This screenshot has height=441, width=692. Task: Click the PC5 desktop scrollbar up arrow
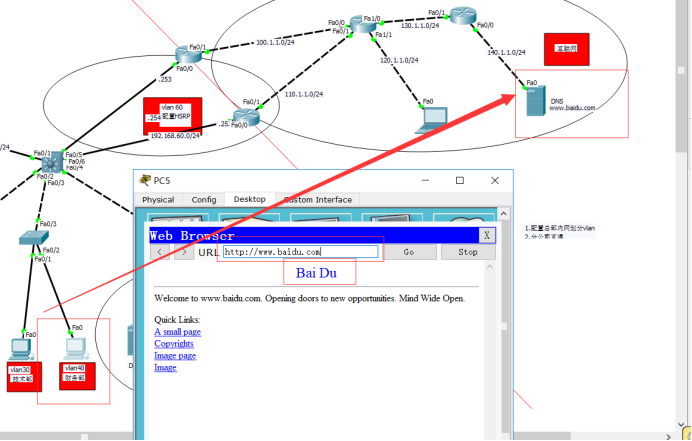tap(503, 214)
